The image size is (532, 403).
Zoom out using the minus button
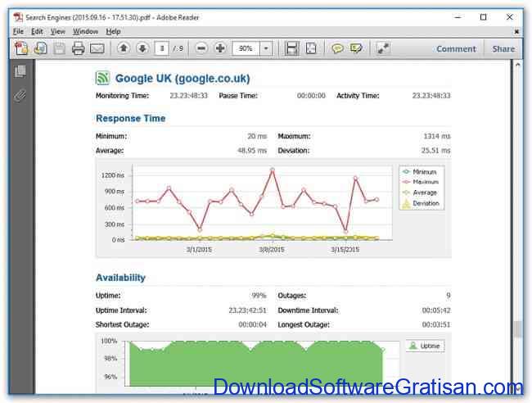click(201, 48)
